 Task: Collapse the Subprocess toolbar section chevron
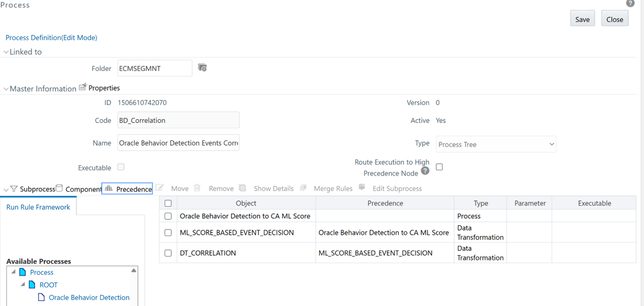(6, 189)
